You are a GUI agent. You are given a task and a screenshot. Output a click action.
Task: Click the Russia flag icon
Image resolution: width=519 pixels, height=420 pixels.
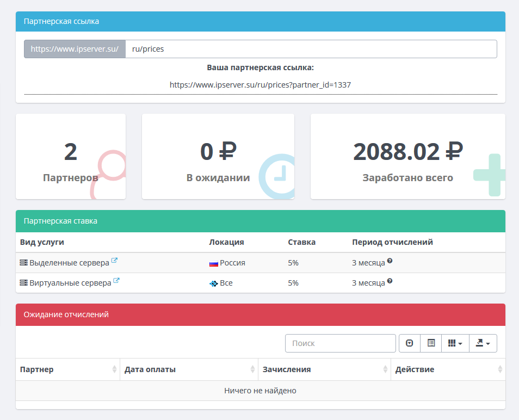click(x=214, y=263)
